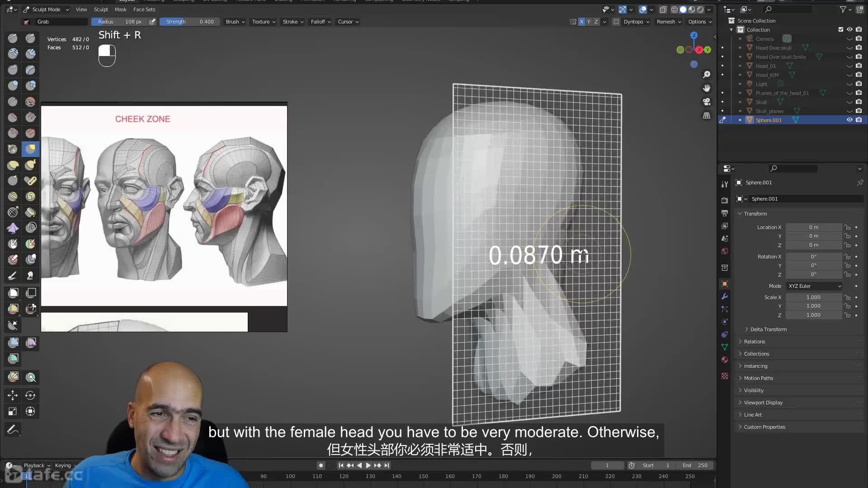
Task: Toggle X-ray view in viewport header
Action: [663, 9]
